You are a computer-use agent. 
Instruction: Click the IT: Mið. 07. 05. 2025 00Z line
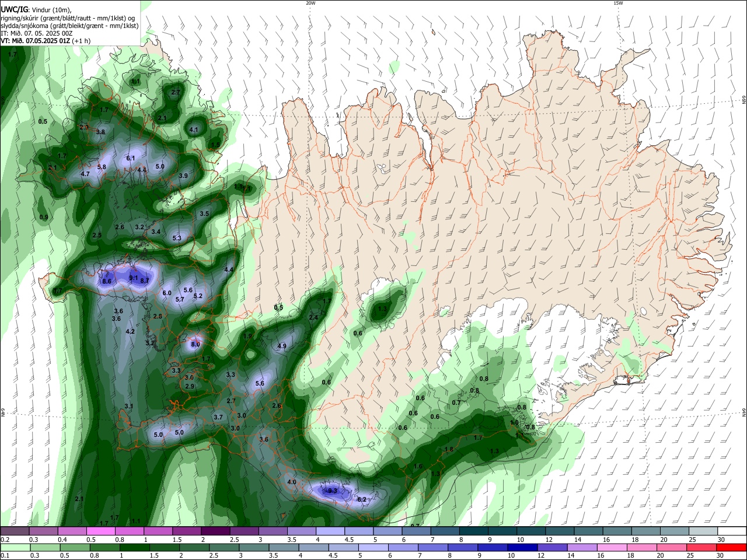tap(37, 33)
